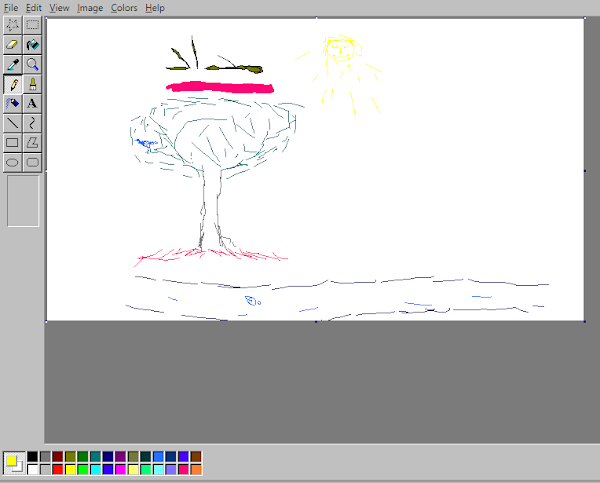Select the dark green palette swatch
600x483 pixels.
[83, 456]
